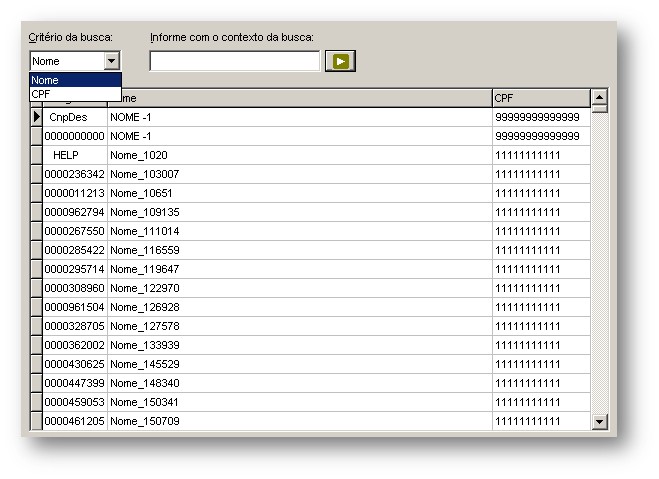Click the Nome_119647 name cell
The width and height of the screenshot is (659, 479).
click(300, 269)
